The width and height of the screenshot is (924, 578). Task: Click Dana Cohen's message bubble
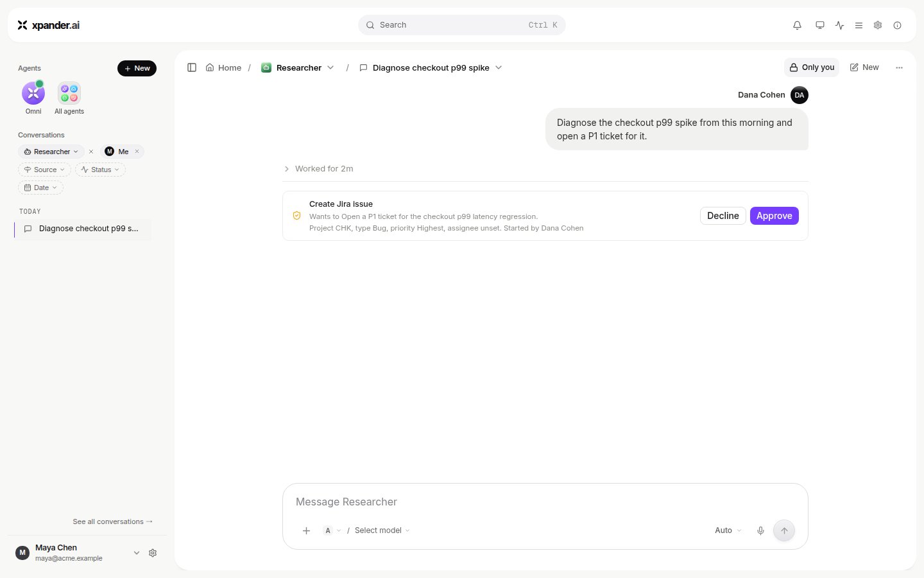point(677,129)
